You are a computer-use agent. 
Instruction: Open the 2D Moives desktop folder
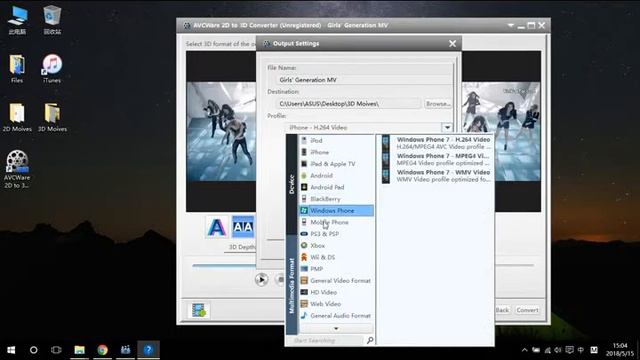tap(17, 118)
